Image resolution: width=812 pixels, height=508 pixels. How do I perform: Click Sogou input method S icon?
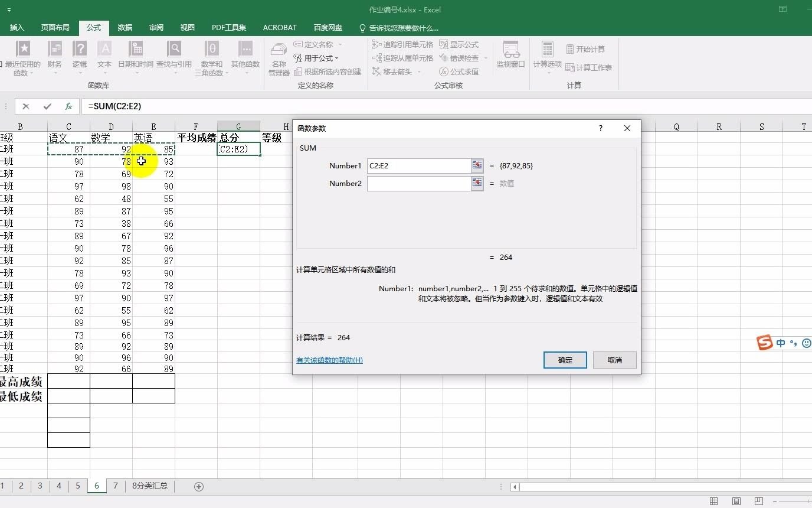click(765, 343)
